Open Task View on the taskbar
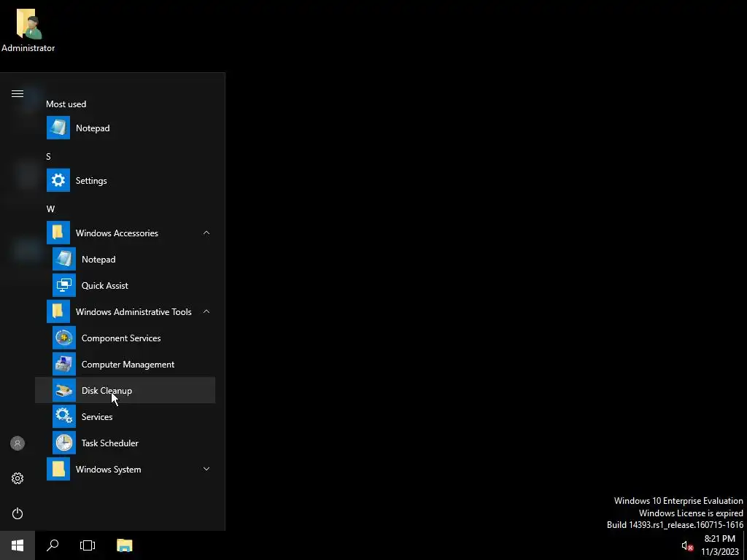Viewport: 747px width, 560px height. coord(88,545)
